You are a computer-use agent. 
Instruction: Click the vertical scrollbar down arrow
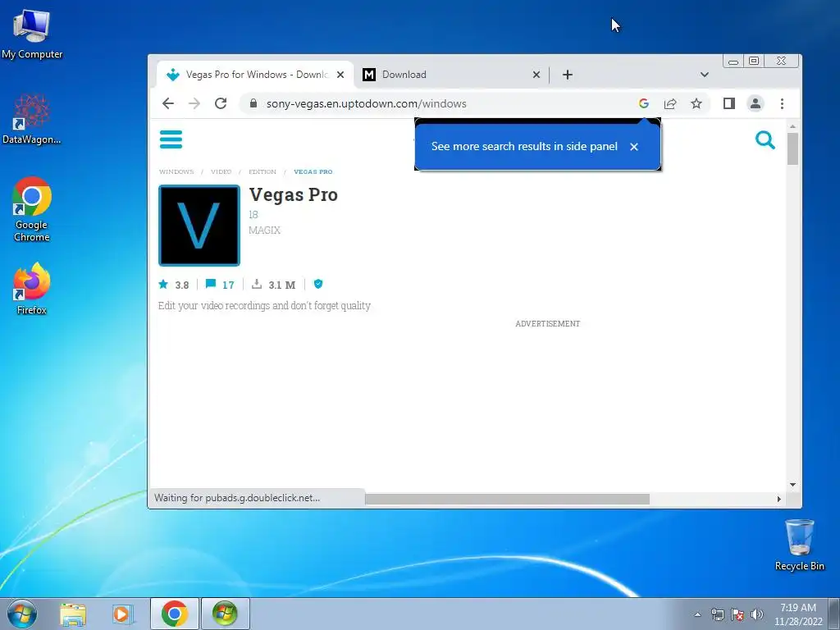pyautogui.click(x=793, y=485)
